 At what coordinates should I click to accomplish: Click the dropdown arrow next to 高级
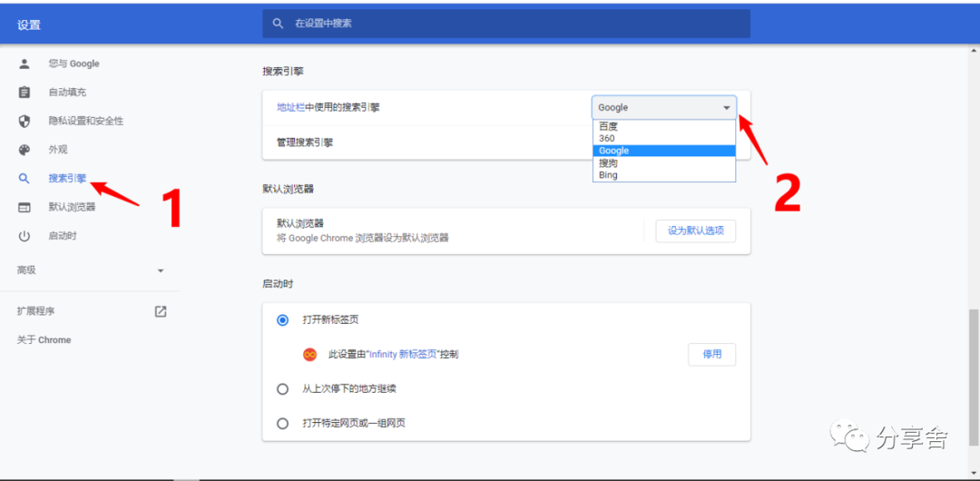point(161,270)
